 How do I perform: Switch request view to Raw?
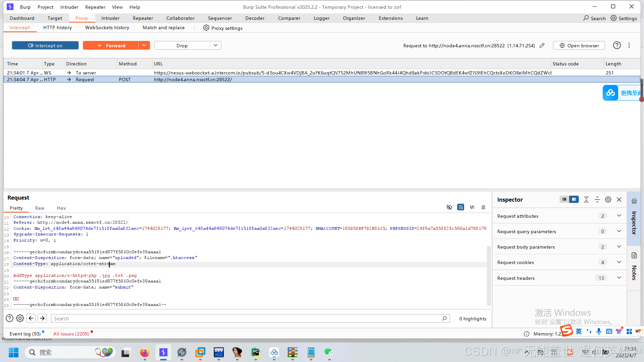[x=40, y=208]
